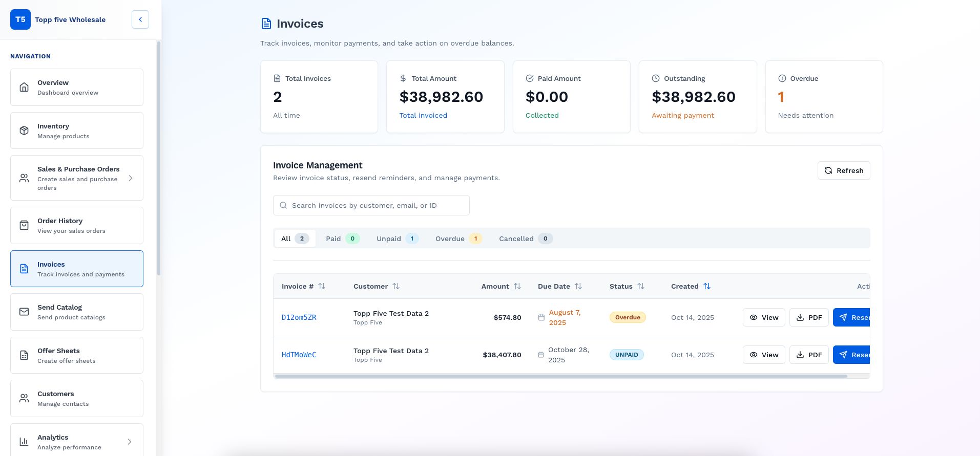This screenshot has height=456, width=980.
Task: Sort by Status column arrows
Action: tap(640, 286)
